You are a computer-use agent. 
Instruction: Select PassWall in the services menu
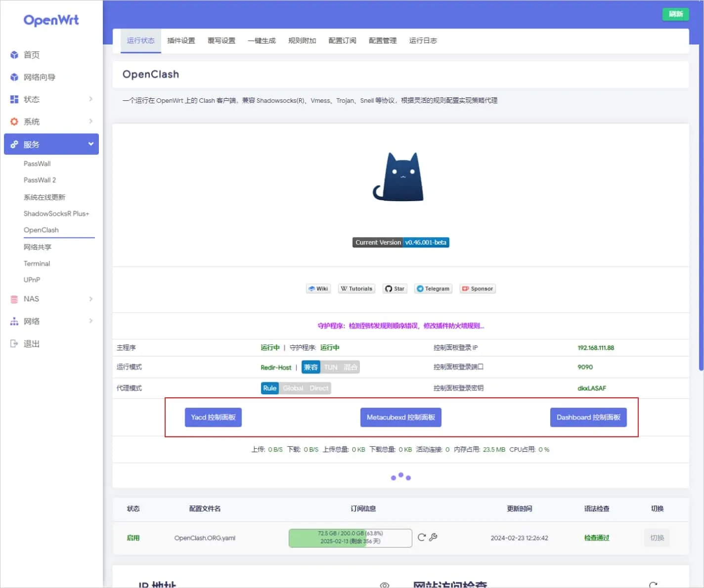[37, 164]
